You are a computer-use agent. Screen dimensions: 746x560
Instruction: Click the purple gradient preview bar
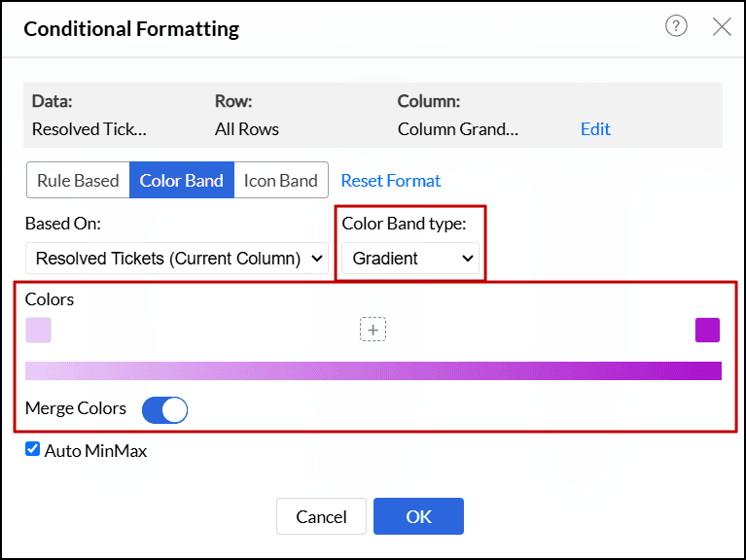pyautogui.click(x=373, y=370)
